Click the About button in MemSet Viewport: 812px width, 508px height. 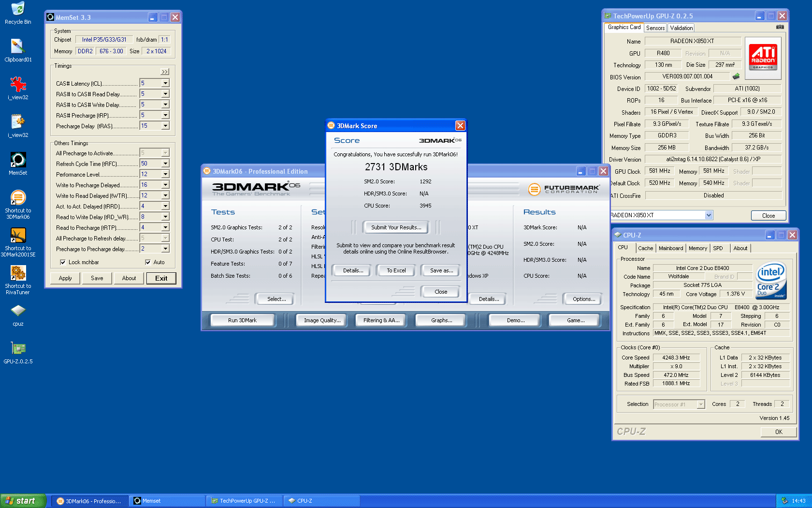(129, 278)
